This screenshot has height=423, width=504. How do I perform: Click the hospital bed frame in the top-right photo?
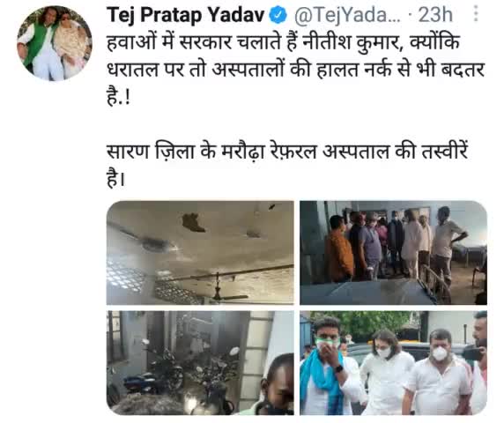[433, 283]
